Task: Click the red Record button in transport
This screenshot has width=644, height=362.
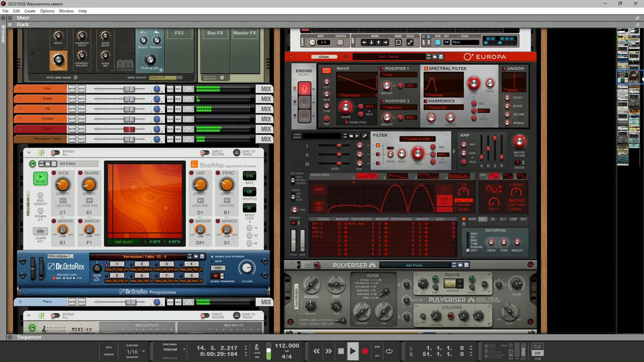Action: click(365, 351)
